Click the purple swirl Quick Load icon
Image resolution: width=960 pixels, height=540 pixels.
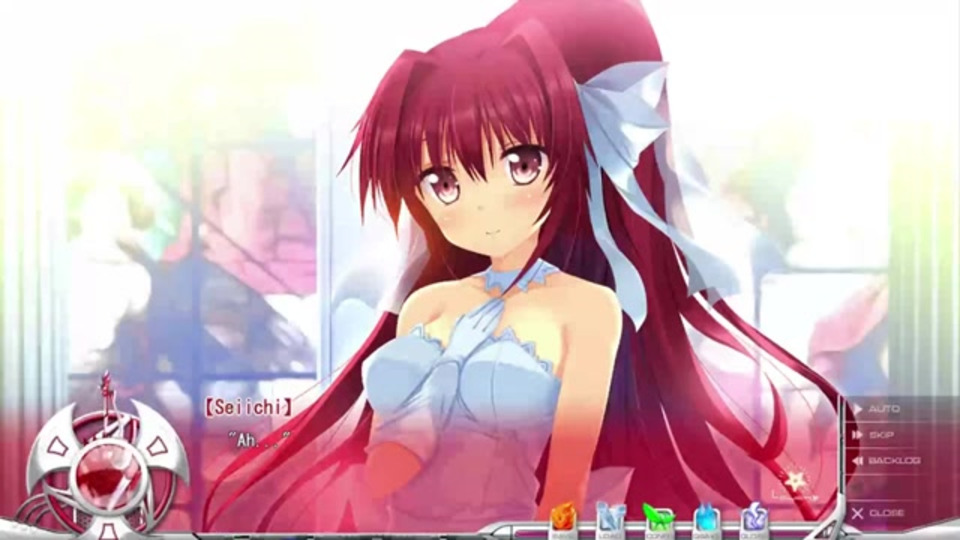[753, 522]
